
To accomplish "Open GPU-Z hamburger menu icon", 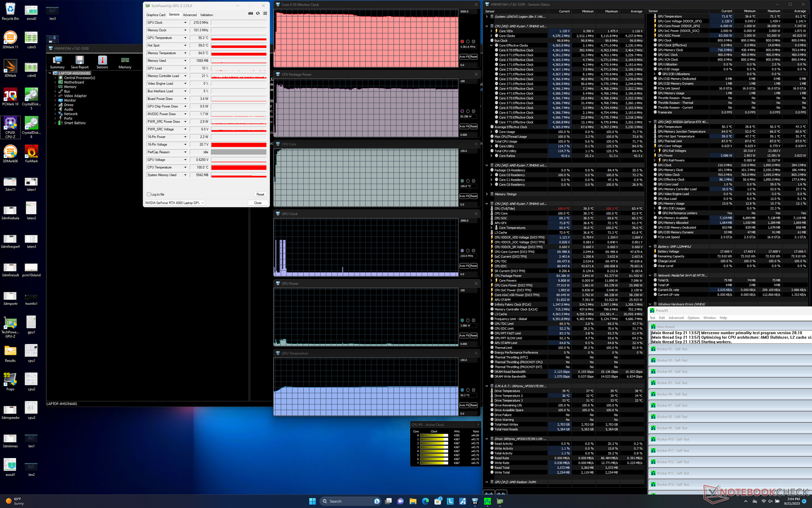I will click(x=265, y=14).
